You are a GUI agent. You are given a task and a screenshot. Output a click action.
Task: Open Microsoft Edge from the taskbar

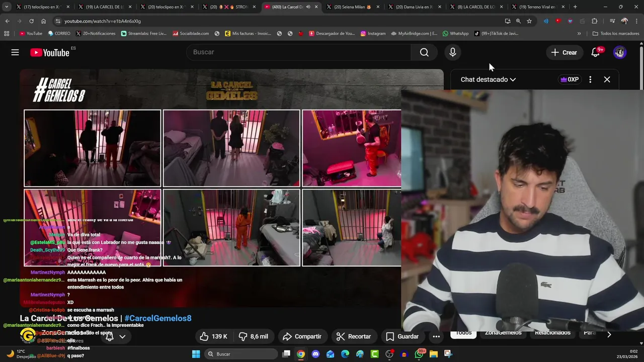tap(345, 354)
